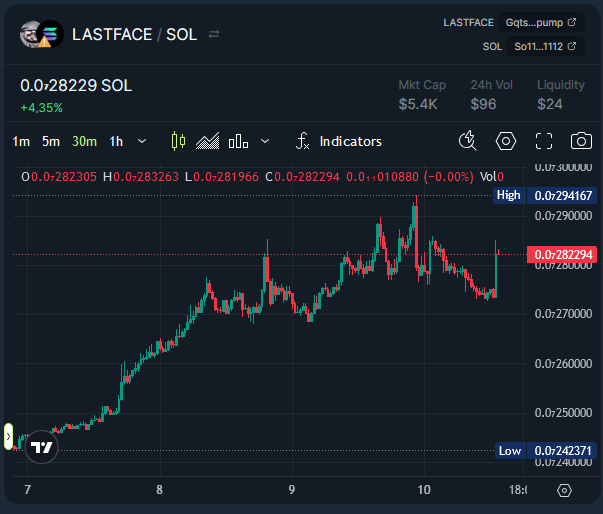
Task: Click date label 10 on time axis
Action: pyautogui.click(x=424, y=489)
